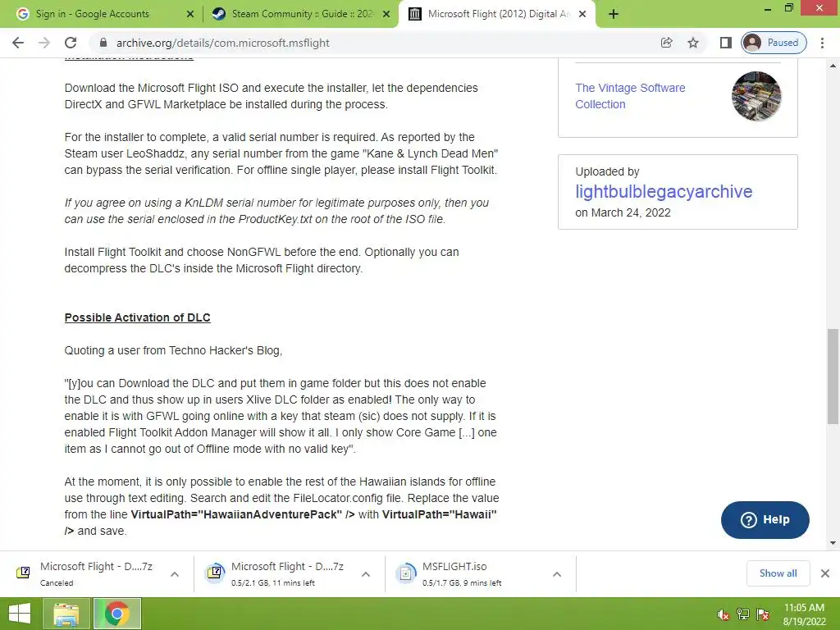Click Chrome icon in taskbar
840x630 pixels.
coord(117,614)
